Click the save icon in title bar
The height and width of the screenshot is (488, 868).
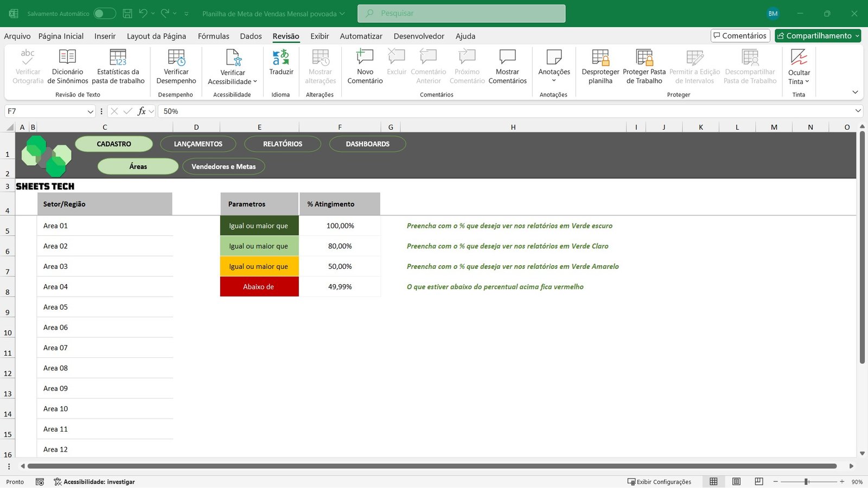tap(127, 14)
